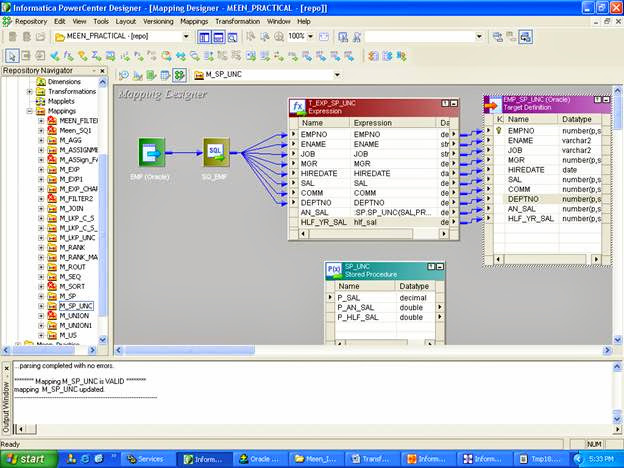Viewport: 624px width, 468px height.
Task: Click the scale-to-fit icon next to 100%
Action: (x=324, y=37)
